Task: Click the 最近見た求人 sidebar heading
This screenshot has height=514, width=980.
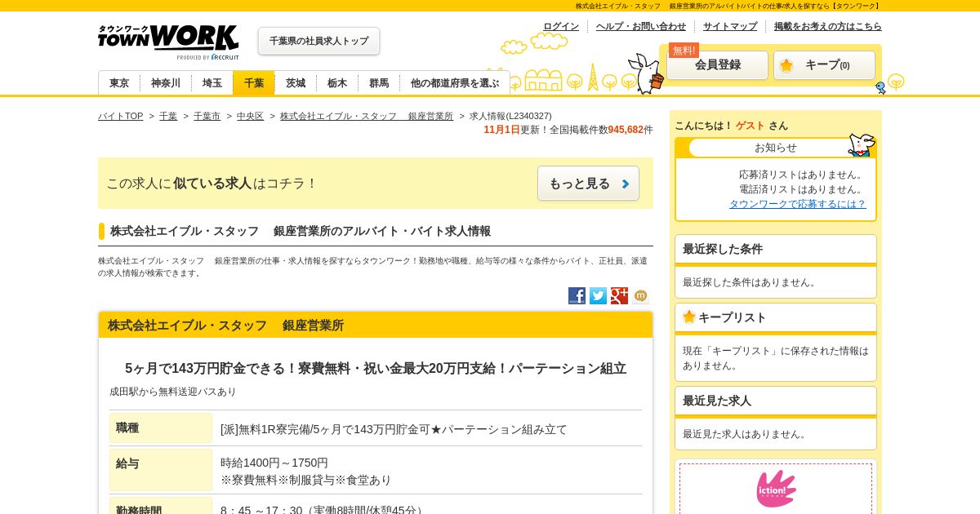Action: [717, 401]
